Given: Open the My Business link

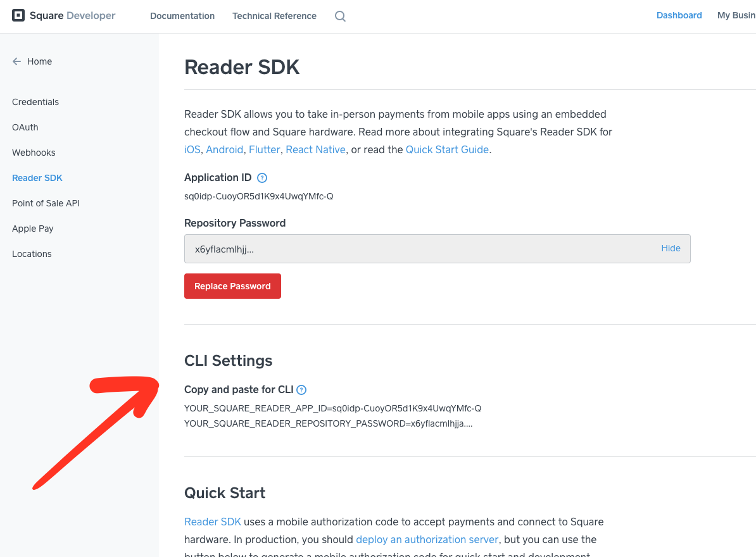Looking at the screenshot, I should (x=736, y=15).
